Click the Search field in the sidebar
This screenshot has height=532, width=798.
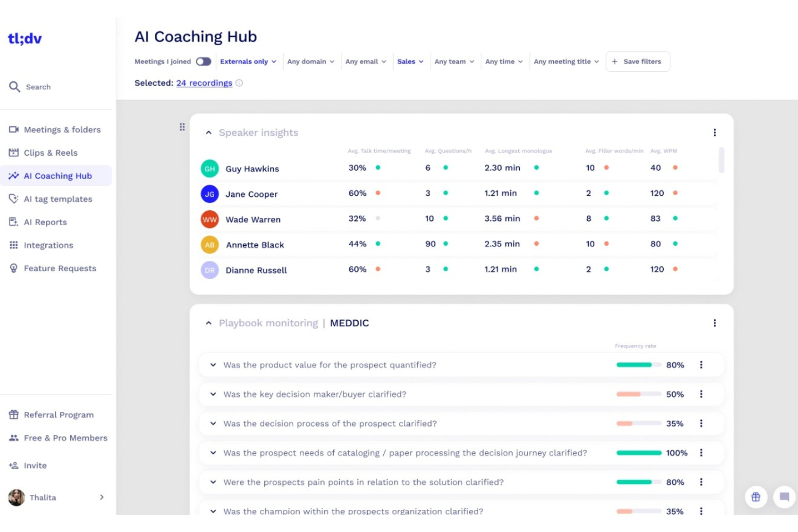pyautogui.click(x=38, y=87)
